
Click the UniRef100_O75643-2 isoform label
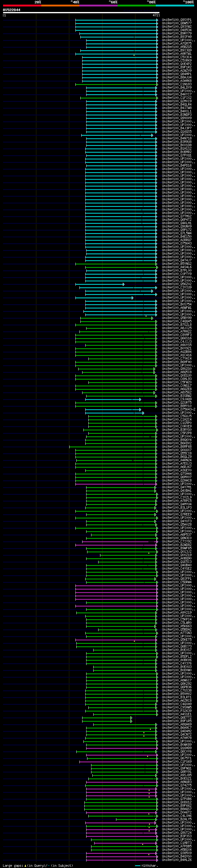tap(179, 410)
